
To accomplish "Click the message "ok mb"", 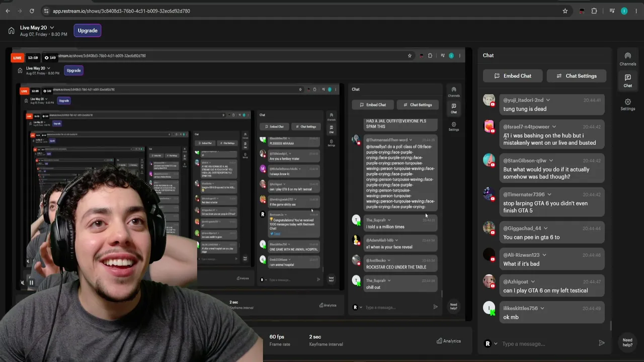I will click(511, 317).
